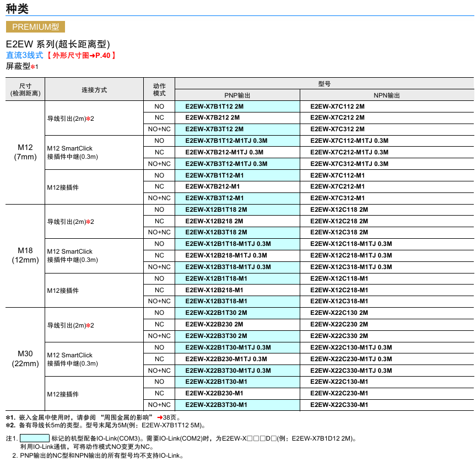Viewport: 476px width, 461px height.
Task: Click the M12 (7mm) size cell
Action: coord(25,152)
